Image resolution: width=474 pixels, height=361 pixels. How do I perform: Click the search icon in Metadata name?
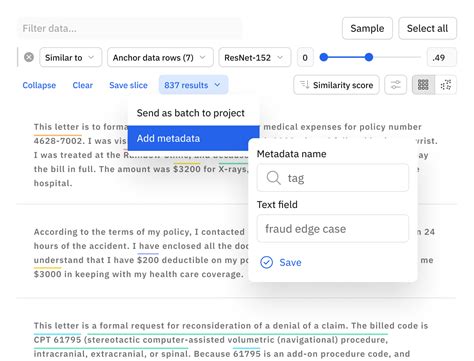(273, 178)
